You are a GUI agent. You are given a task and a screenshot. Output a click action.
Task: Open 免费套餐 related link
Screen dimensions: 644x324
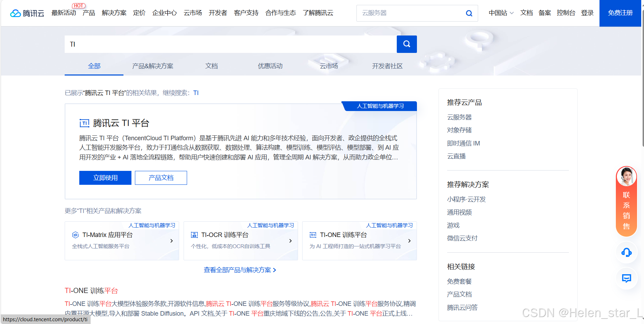(x=459, y=282)
